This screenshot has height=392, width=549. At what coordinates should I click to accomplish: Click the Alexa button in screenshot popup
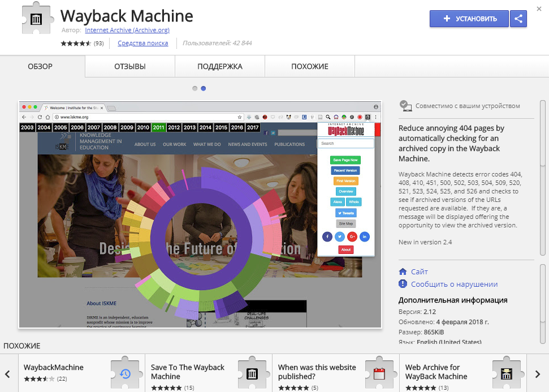click(x=338, y=202)
